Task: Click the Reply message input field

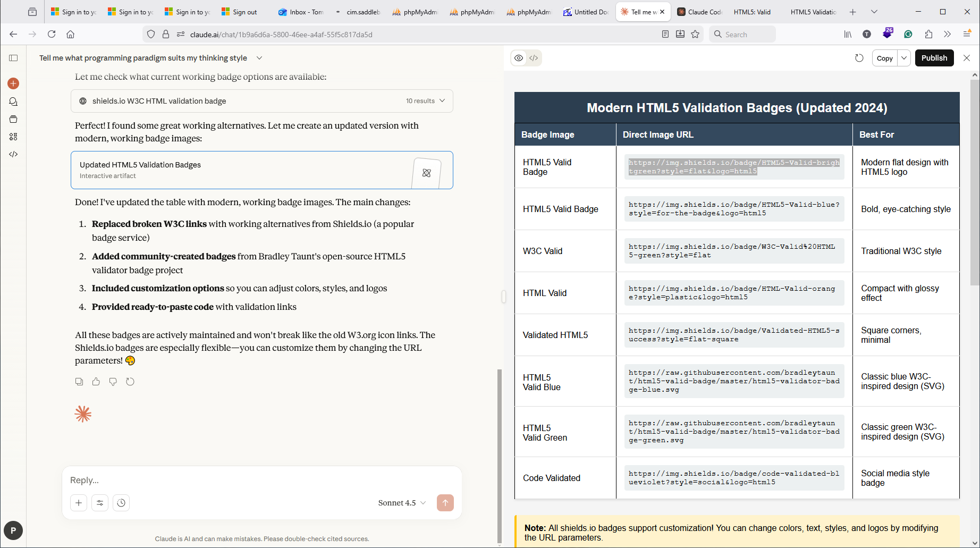Action: 261,480
